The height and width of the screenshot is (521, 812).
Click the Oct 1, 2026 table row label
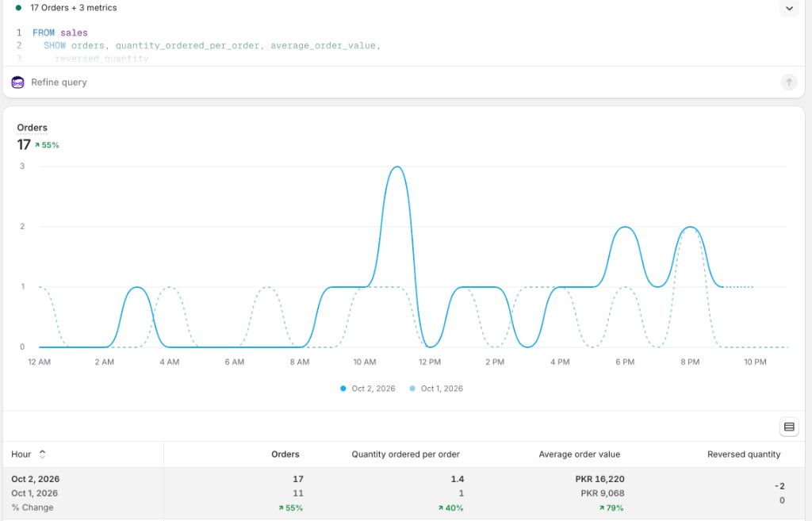click(x=34, y=493)
